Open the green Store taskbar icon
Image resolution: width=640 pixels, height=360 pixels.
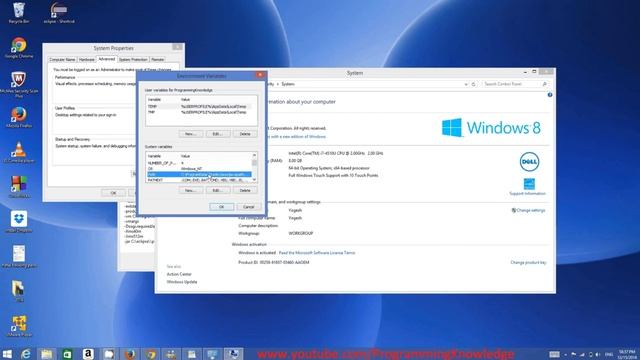coord(67,354)
